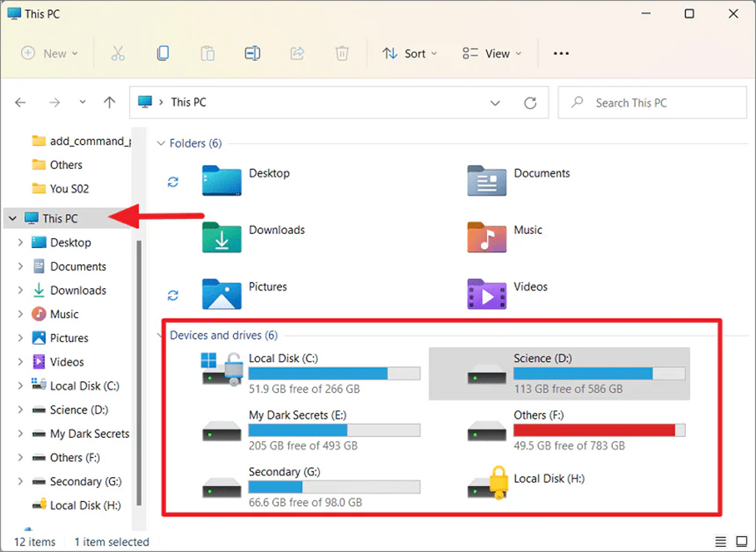Collapse the Devices and drives section
The image size is (756, 552).
161,335
